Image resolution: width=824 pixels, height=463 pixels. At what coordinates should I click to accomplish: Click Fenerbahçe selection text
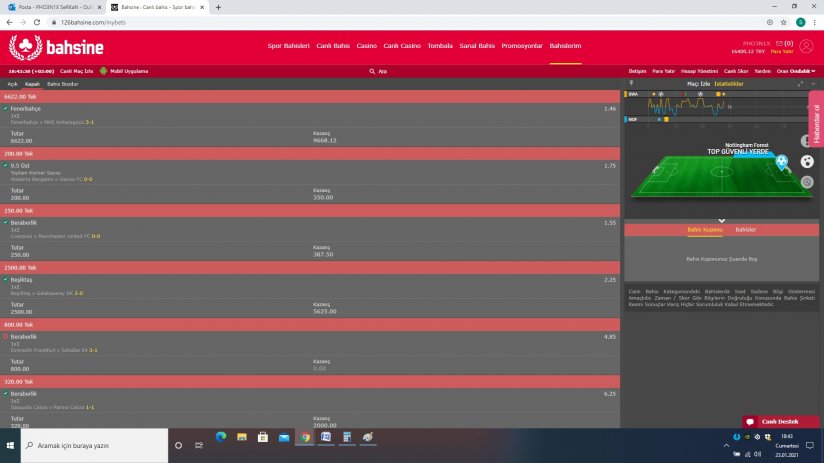coord(25,109)
